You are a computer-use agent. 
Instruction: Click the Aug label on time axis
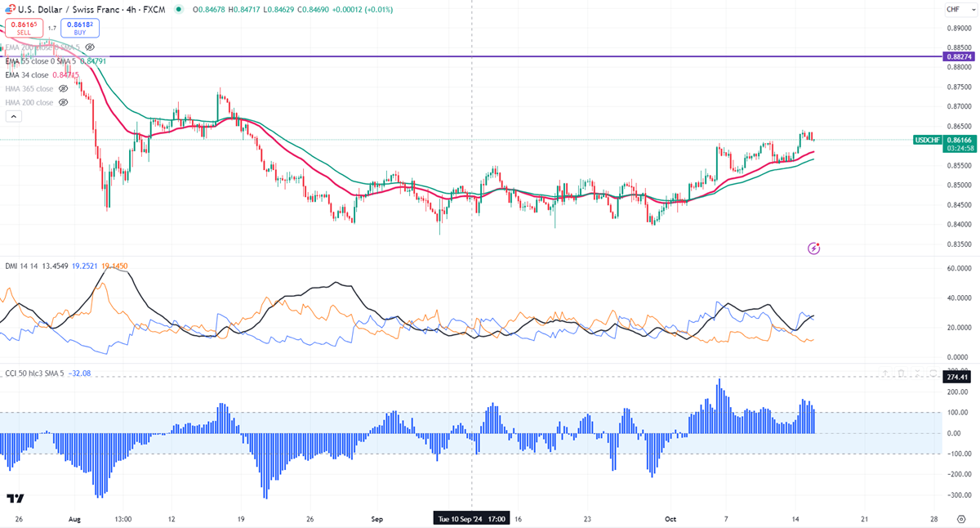(x=75, y=518)
